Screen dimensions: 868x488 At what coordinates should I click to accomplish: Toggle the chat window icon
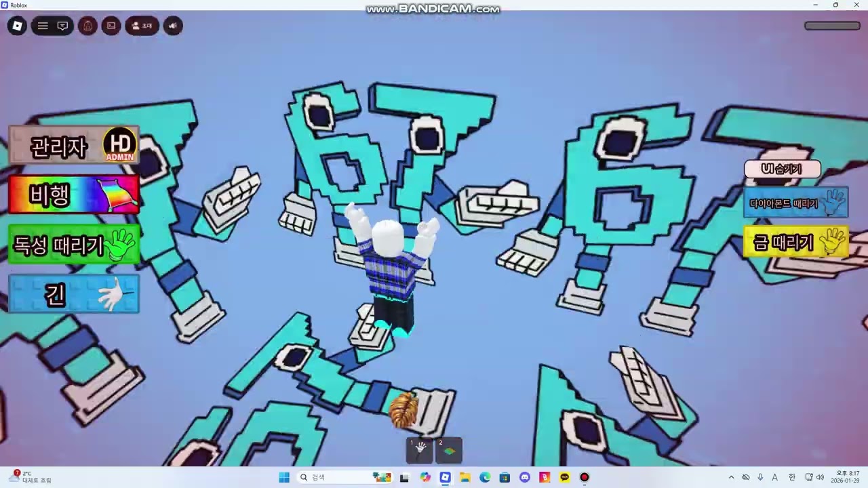(62, 26)
